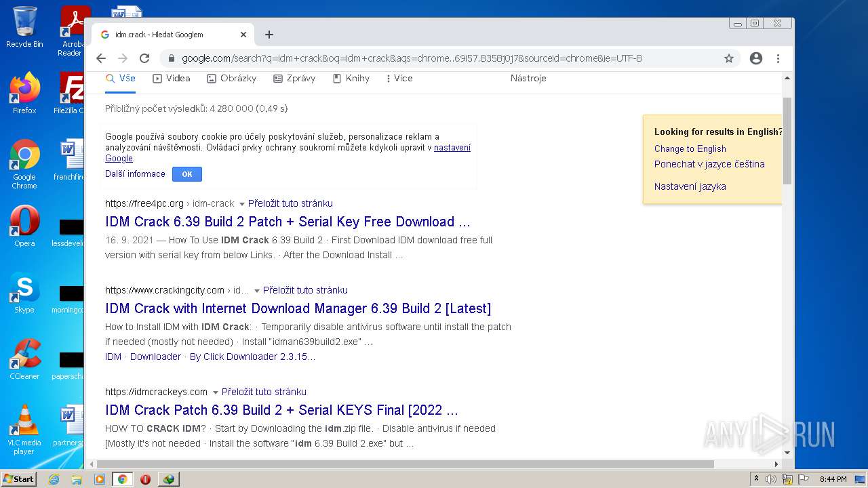Click the Action Center flag tray icon

coord(804,479)
